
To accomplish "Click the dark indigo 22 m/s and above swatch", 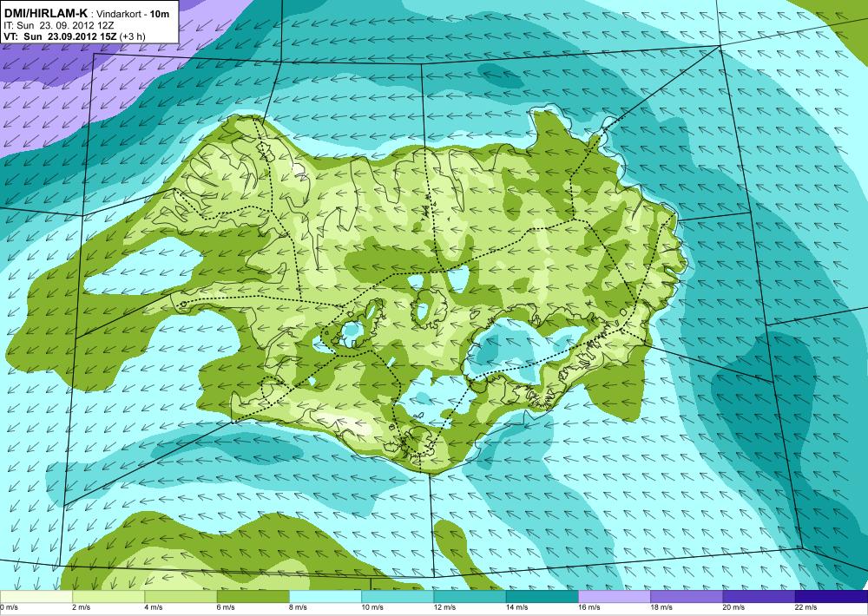I will pyautogui.click(x=832, y=597).
